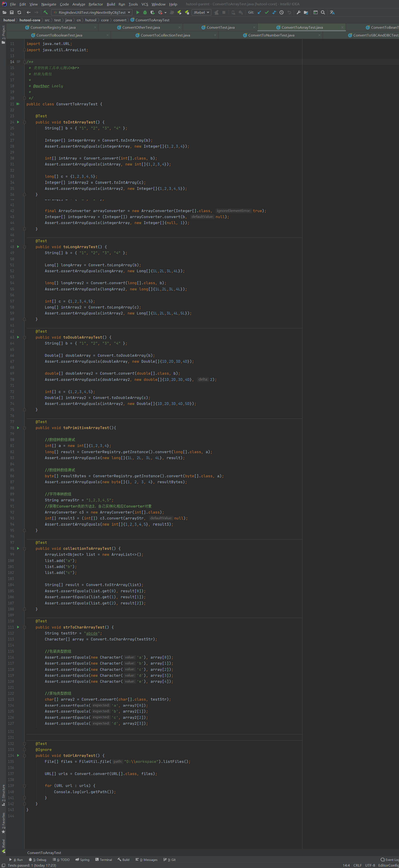Viewport: 399px width, 868px height.
Task: Open the Messages tool window button
Action: pos(146,860)
